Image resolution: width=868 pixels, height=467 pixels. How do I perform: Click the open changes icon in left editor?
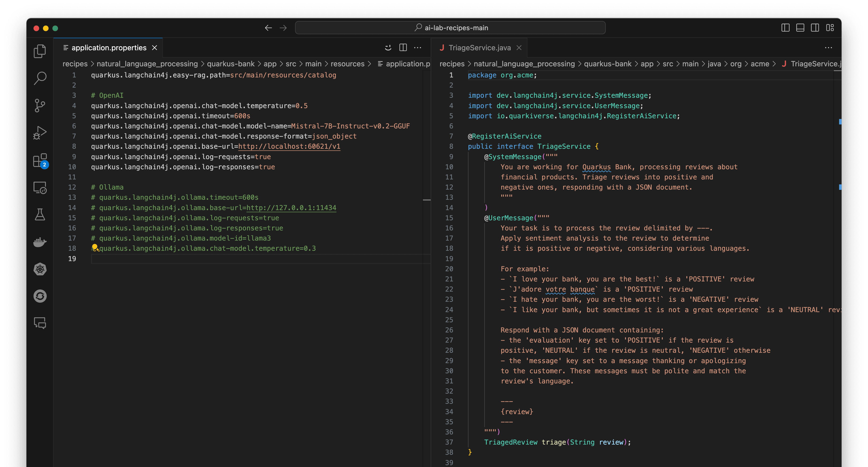388,47
